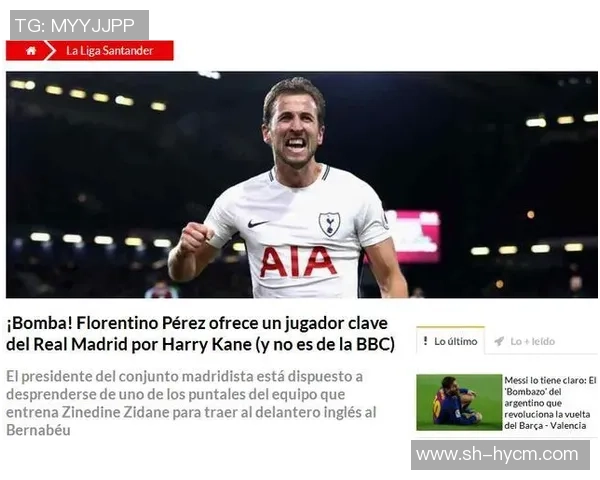Click the white chevron separator in breadcrumb
The width and height of the screenshot is (600, 480).
(50, 51)
